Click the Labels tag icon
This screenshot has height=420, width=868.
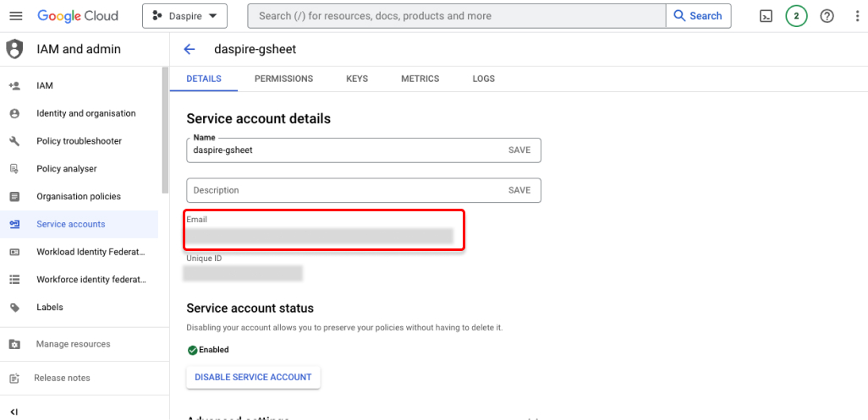pos(15,308)
